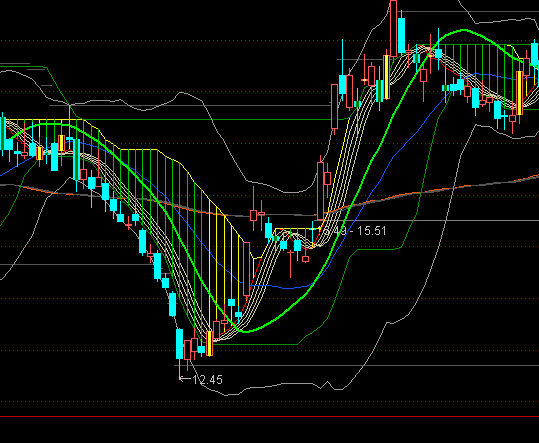Select the flat section of the blue average line
539x443 pixels.
pyautogui.click(x=282, y=287)
